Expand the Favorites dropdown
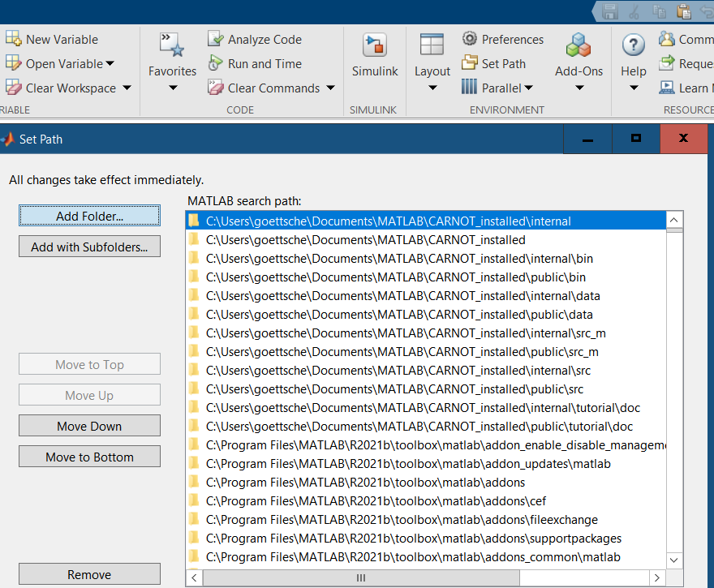Image resolution: width=714 pixels, height=588 pixels. pos(172,88)
